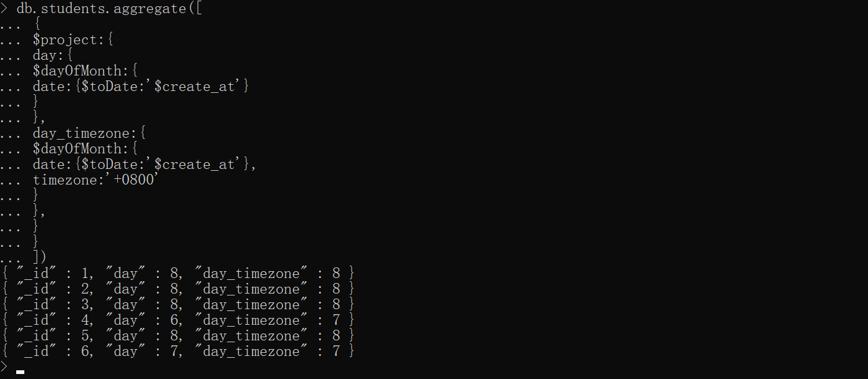868x379 pixels.
Task: Click the $project stage line
Action: coord(73,40)
